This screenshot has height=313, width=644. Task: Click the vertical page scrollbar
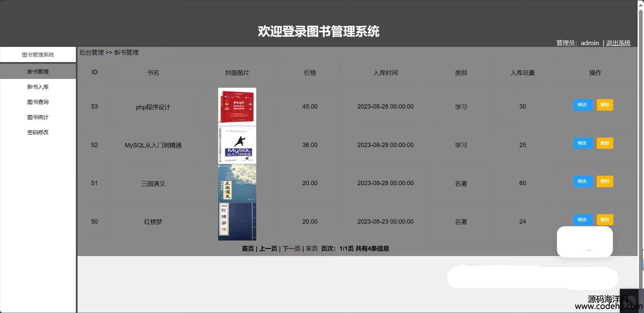[641, 135]
